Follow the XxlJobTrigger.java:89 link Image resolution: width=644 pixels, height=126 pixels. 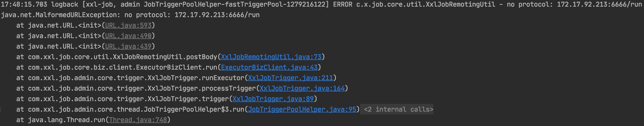point(273,99)
